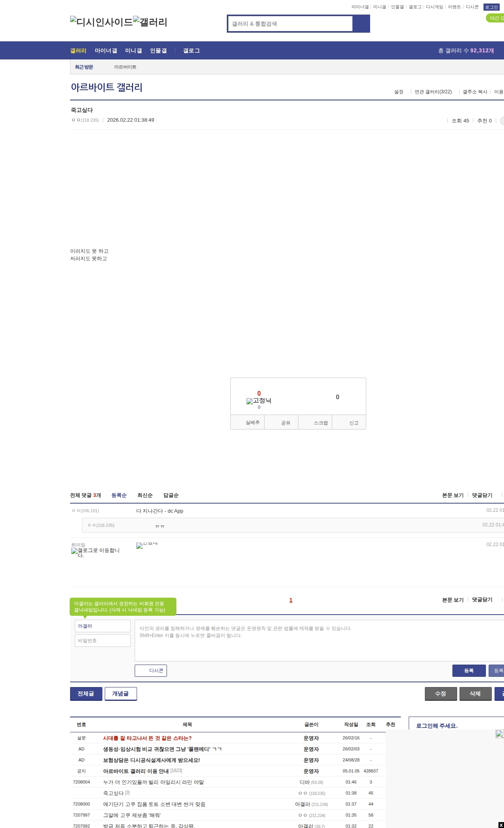Open the post 그알에 고쿠 제보좀 '해줘'
504x828 pixels.
[132, 815]
